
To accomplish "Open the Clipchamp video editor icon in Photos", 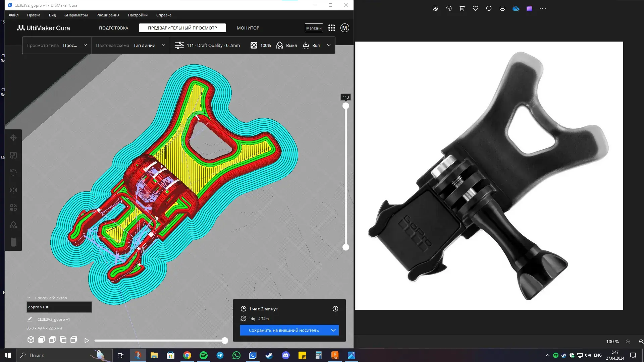I will coord(529,9).
